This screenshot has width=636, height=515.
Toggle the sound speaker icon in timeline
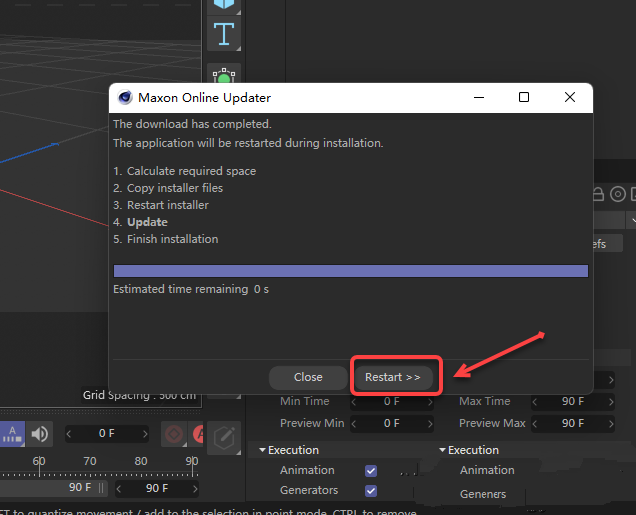pyautogui.click(x=40, y=434)
